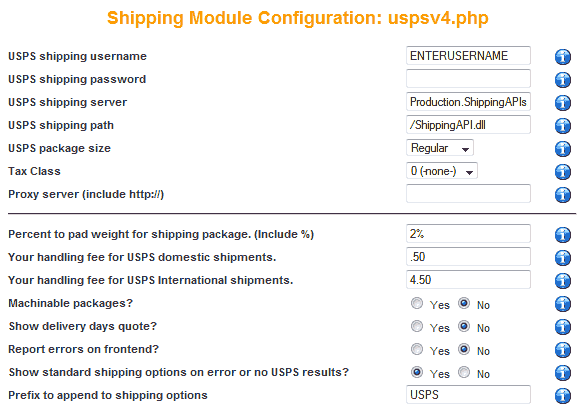Show help for USPS shipping server
Screen dimensions: 581x412
pos(562,103)
